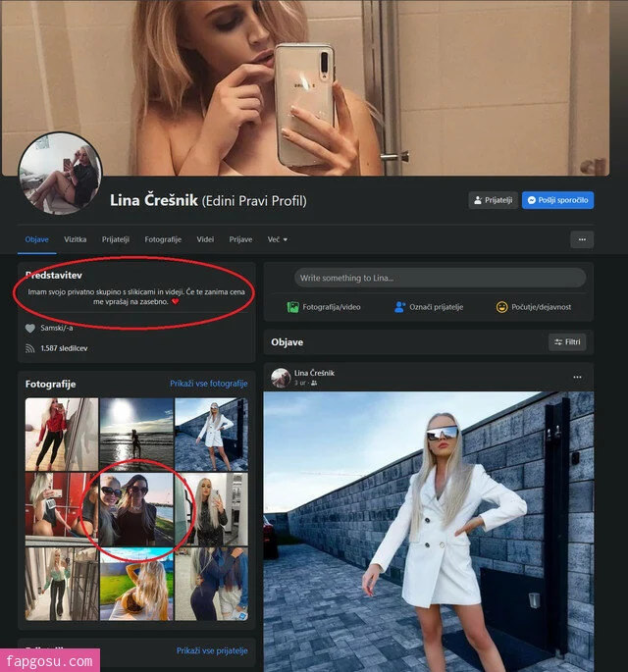Open the round profile picture
The image size is (628, 672).
point(60,173)
